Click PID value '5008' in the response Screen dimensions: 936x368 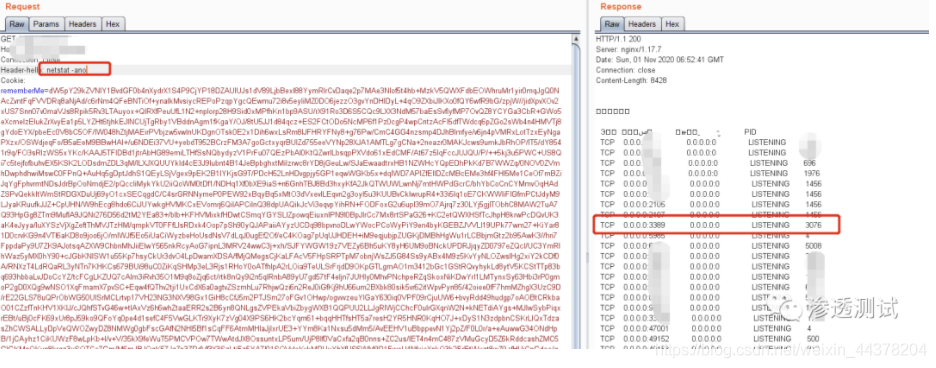[x=812, y=245]
